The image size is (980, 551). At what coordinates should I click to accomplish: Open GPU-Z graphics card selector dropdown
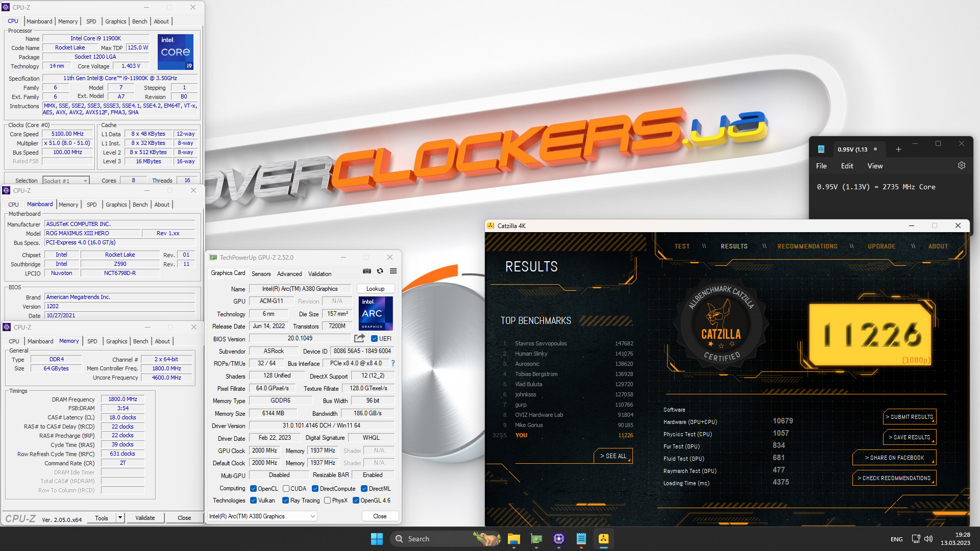[262, 516]
